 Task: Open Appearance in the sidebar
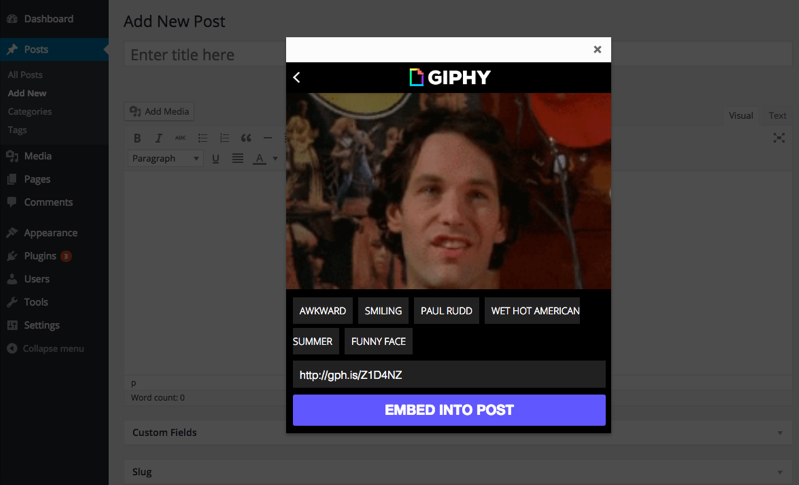50,233
